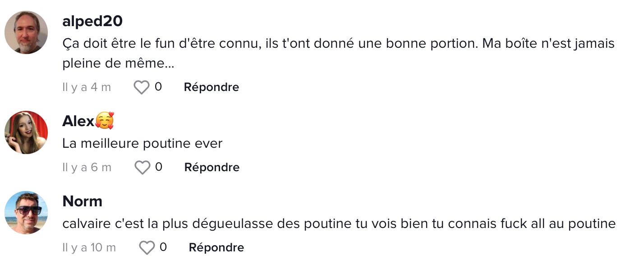Open alped20's profile picture
Viewport: 644px width, 264px height.
pyautogui.click(x=26, y=32)
